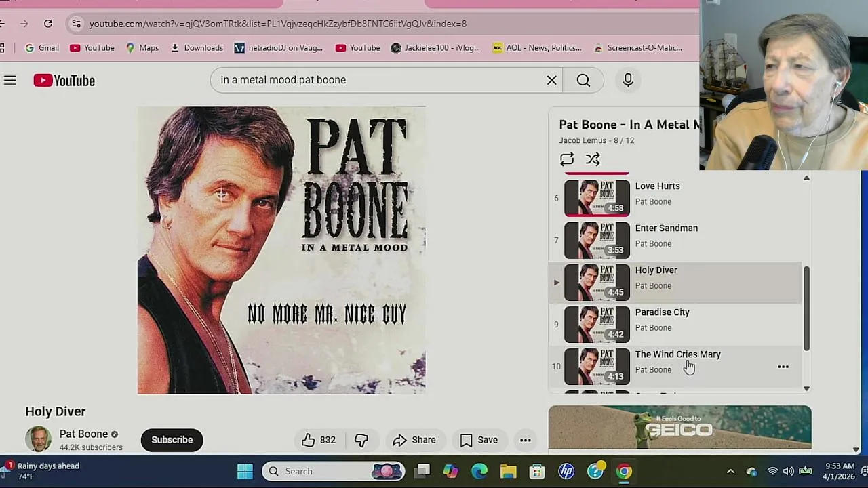This screenshot has height=488, width=868.
Task: Open the YouTube hamburger guide menu
Action: pyautogui.click(x=9, y=81)
